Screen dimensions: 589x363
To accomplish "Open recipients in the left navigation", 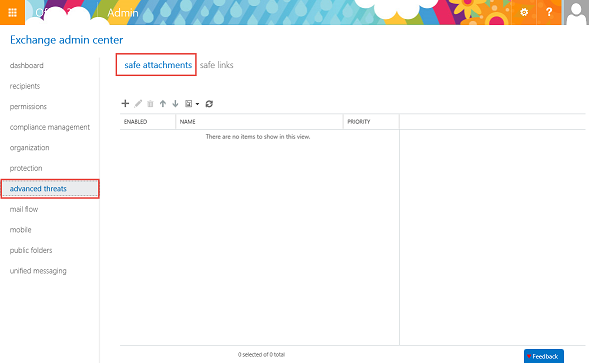I will pyautogui.click(x=25, y=86).
